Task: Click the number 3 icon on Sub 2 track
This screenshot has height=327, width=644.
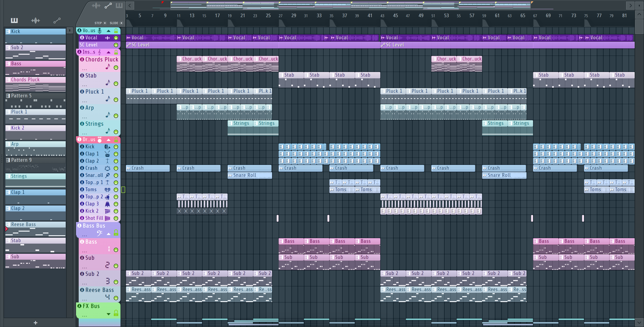Action: (x=108, y=281)
